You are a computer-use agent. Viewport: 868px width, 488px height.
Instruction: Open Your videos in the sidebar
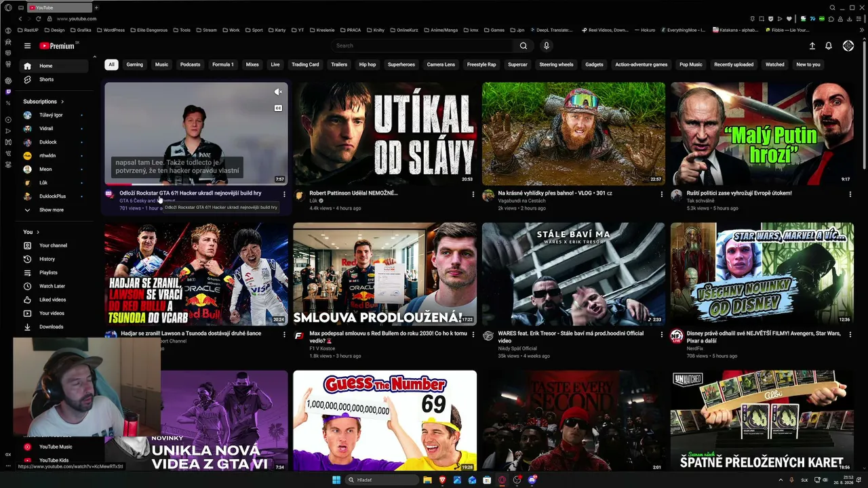coord(54,313)
